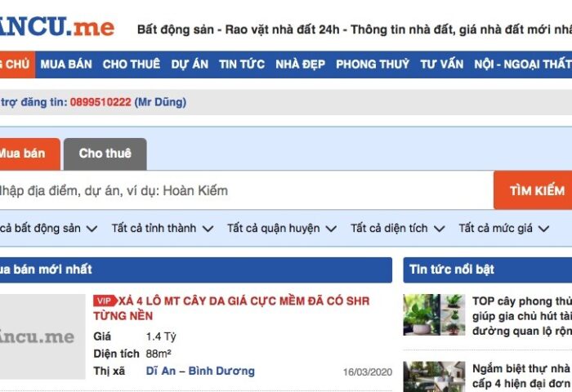
Task: Switch to the Cho thuê search tab
Action: click(x=105, y=154)
